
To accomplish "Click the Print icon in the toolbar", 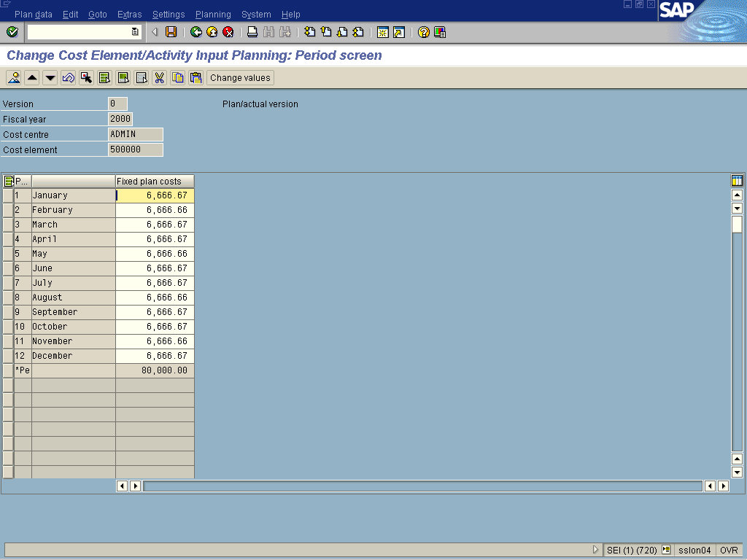I will (x=252, y=32).
